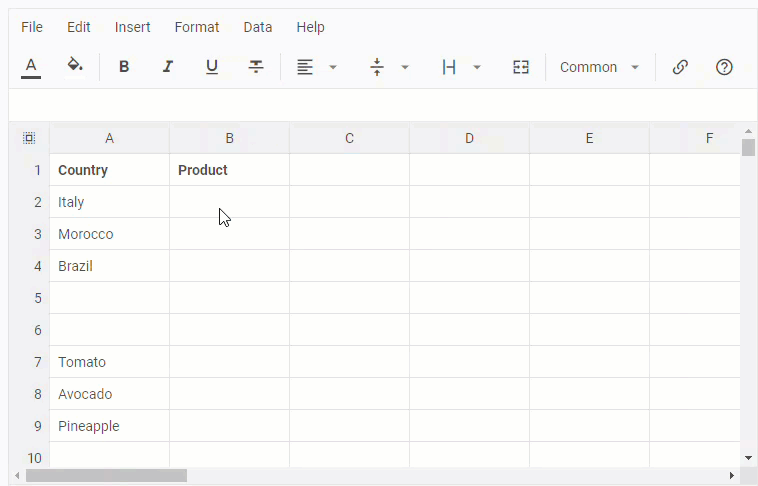The width and height of the screenshot is (758, 486).
Task: Select the 'Pineapple' cell
Action: tap(110, 426)
